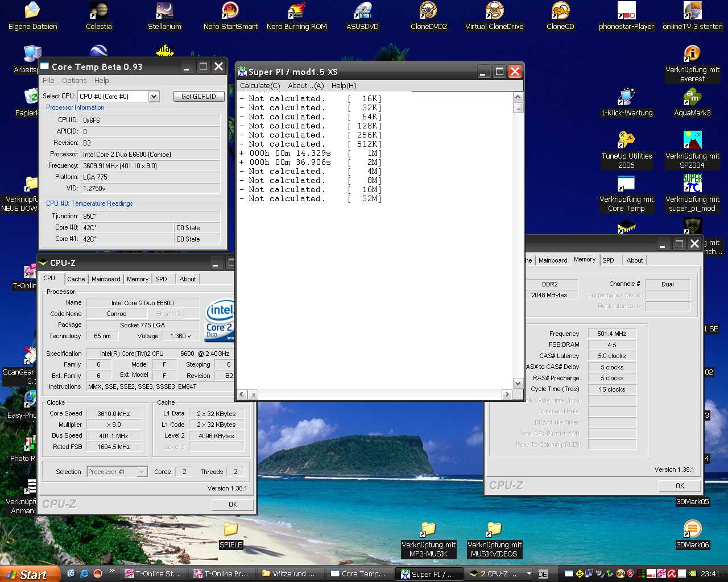Open the Help menu in Core Temp
728x582 pixels.
tap(102, 81)
